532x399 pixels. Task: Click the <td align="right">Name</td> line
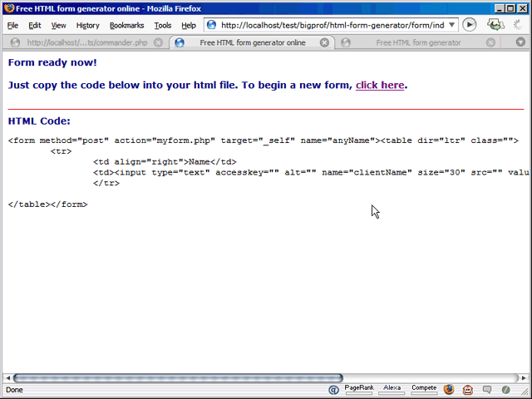click(x=165, y=162)
